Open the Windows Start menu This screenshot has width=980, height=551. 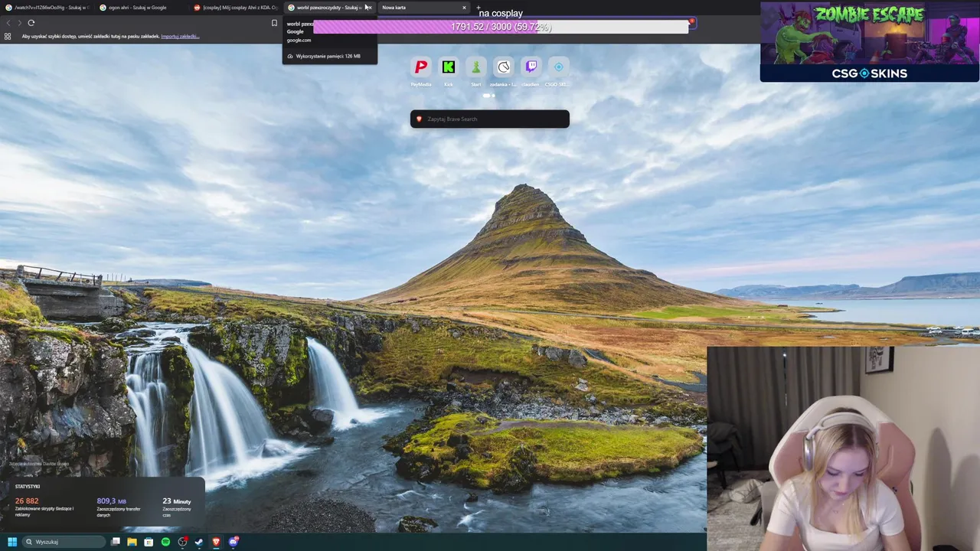tap(12, 542)
